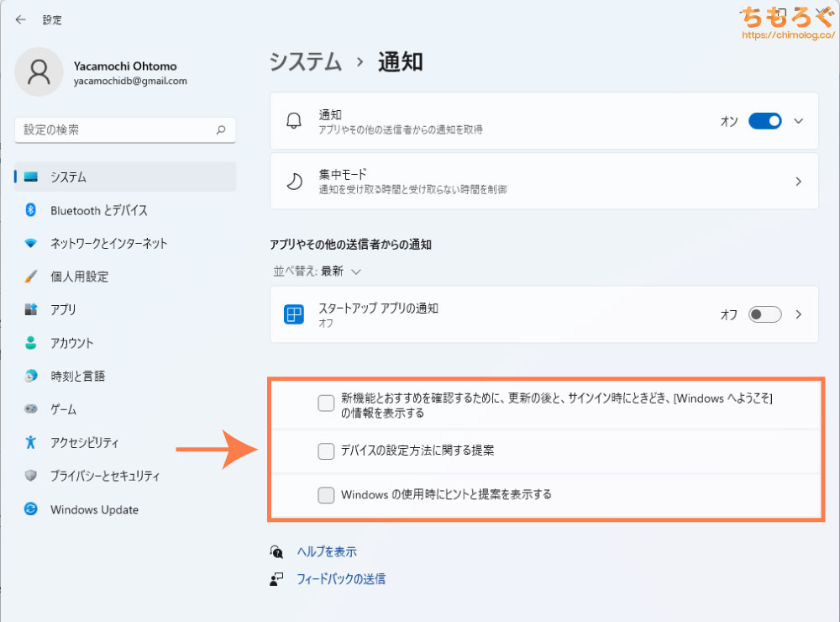Click the privacy shield icon
The width and height of the screenshot is (840, 622).
tap(31, 476)
